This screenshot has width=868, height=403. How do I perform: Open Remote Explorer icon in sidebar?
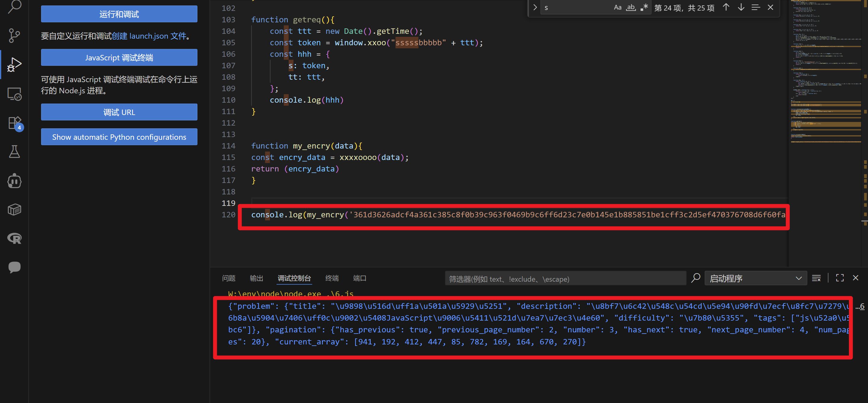(x=14, y=94)
